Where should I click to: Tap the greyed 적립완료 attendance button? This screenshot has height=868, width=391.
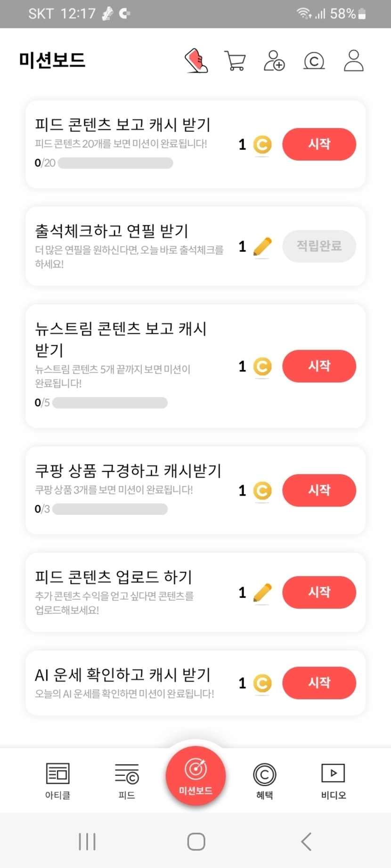[319, 246]
